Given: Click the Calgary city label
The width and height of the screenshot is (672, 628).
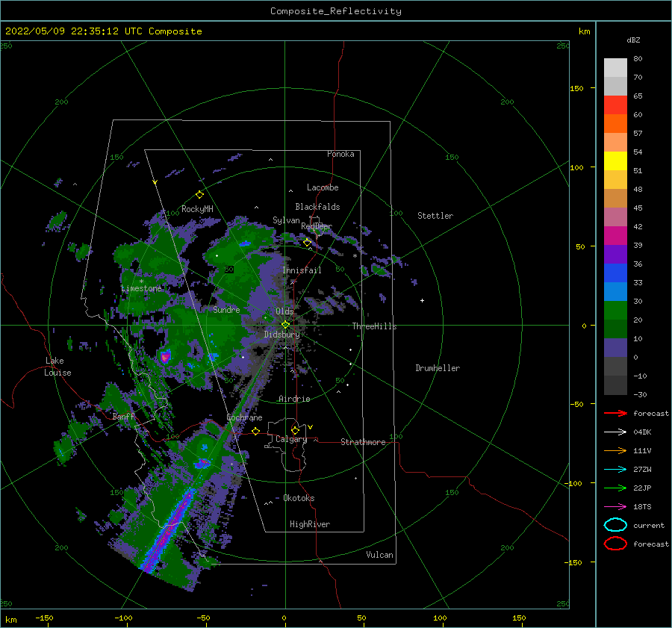Looking at the screenshot, I should pyautogui.click(x=291, y=439).
